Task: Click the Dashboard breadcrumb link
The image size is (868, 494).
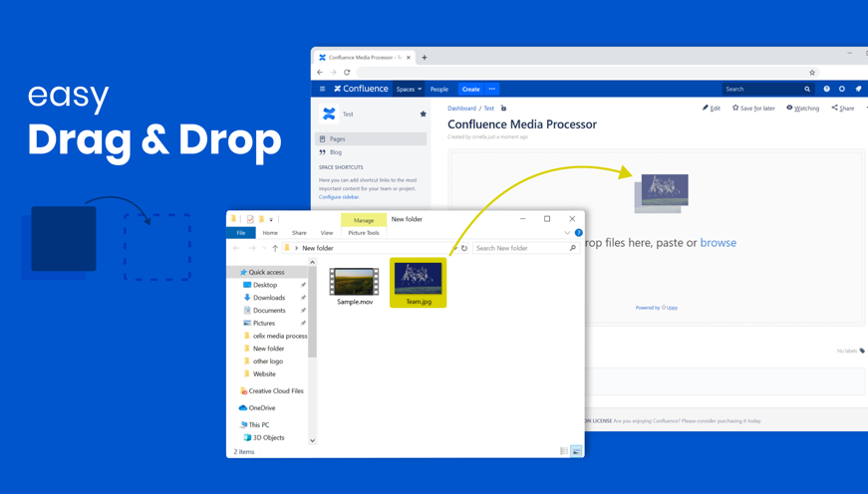Action: pos(461,109)
